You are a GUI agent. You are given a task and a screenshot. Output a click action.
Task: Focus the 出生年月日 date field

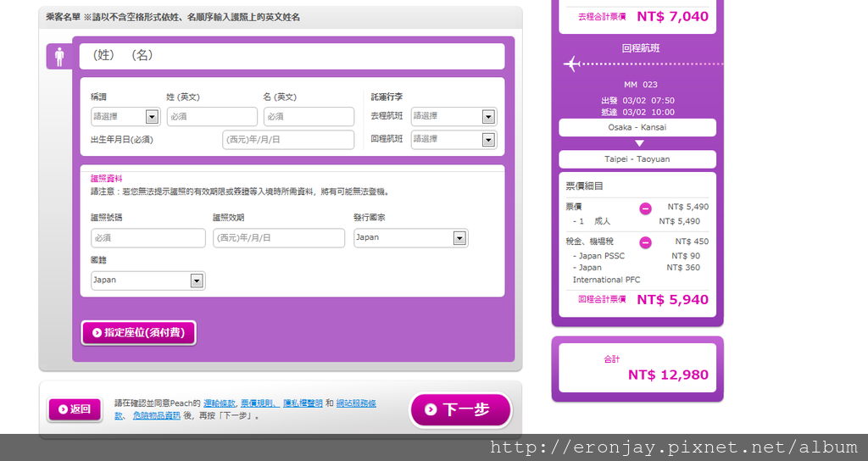coord(288,140)
